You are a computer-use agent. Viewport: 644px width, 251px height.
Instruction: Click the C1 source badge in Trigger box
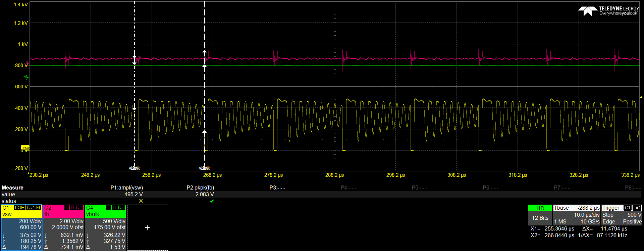click(x=628, y=208)
